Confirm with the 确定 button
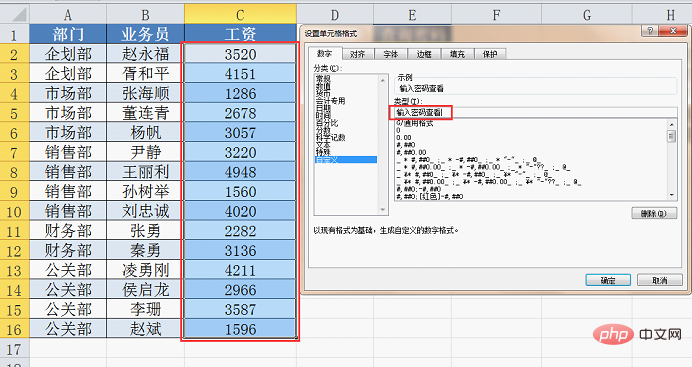The height and width of the screenshot is (367, 692). pos(608,280)
